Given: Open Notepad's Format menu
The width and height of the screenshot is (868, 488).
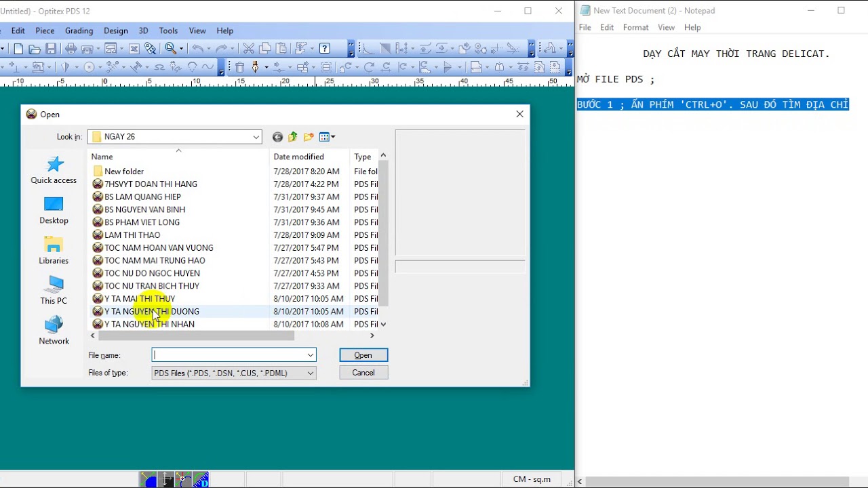Looking at the screenshot, I should [635, 27].
